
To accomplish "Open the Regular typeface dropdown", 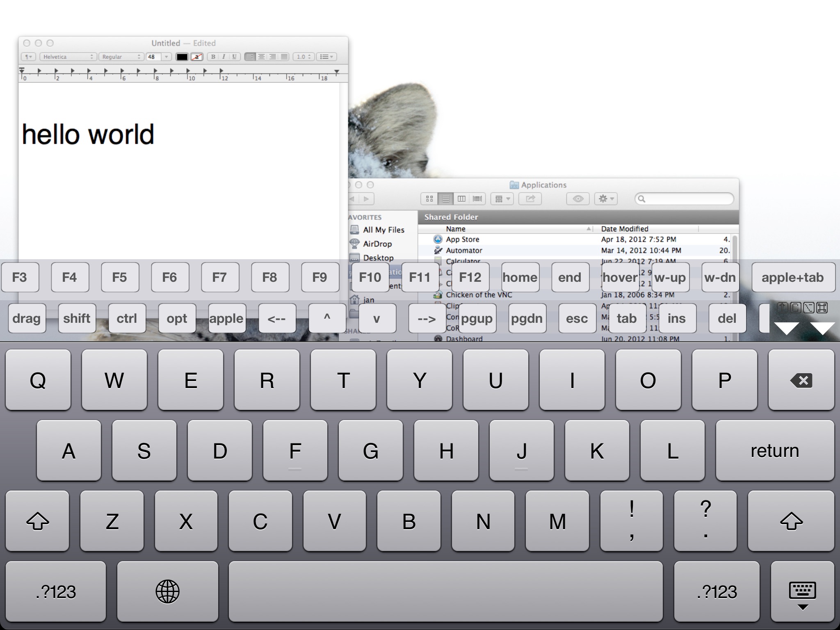I will click(x=121, y=57).
